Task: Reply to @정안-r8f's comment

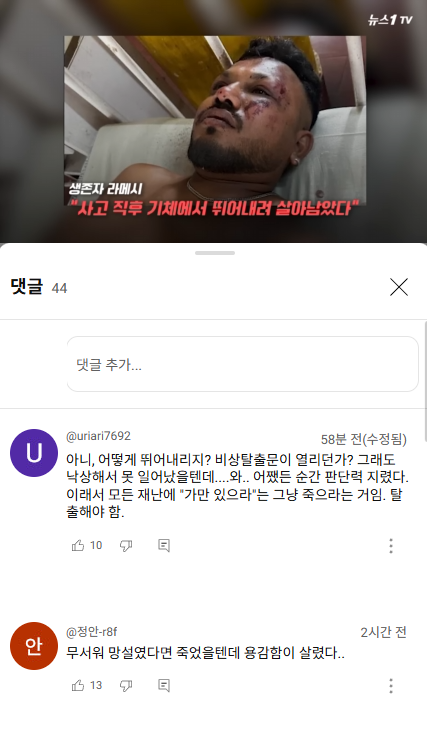Action: [x=164, y=685]
